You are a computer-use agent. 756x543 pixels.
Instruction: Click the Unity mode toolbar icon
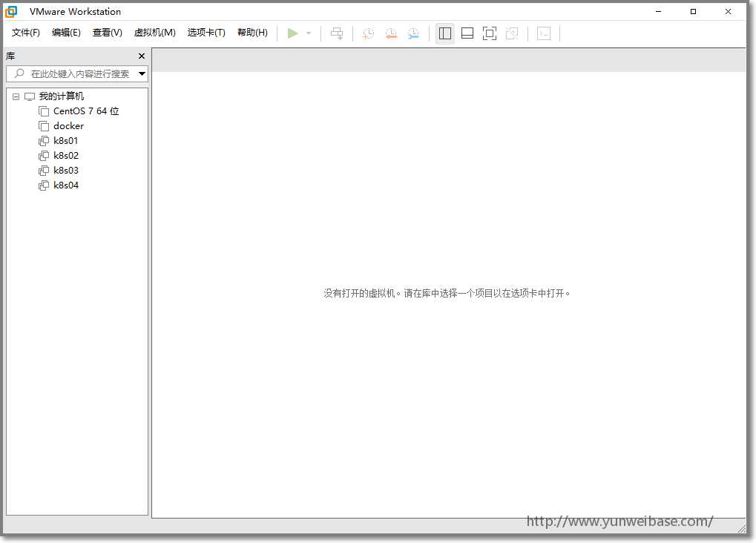(x=512, y=33)
